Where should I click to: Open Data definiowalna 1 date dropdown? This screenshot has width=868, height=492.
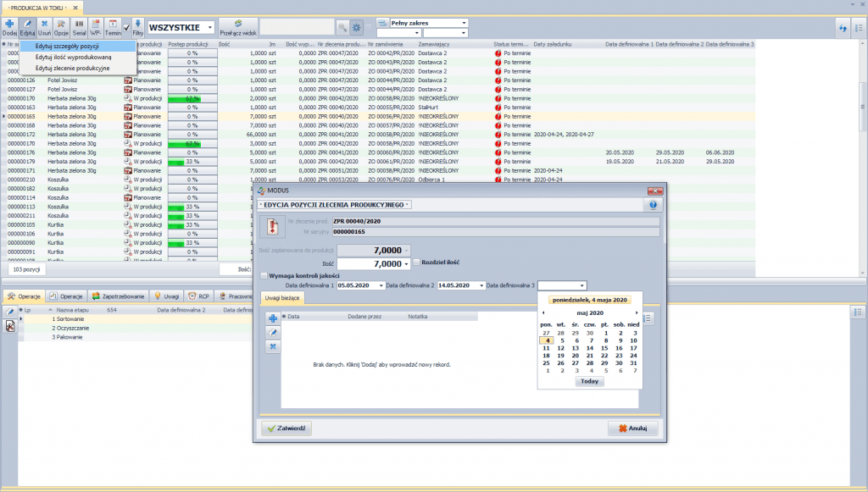[x=381, y=286]
